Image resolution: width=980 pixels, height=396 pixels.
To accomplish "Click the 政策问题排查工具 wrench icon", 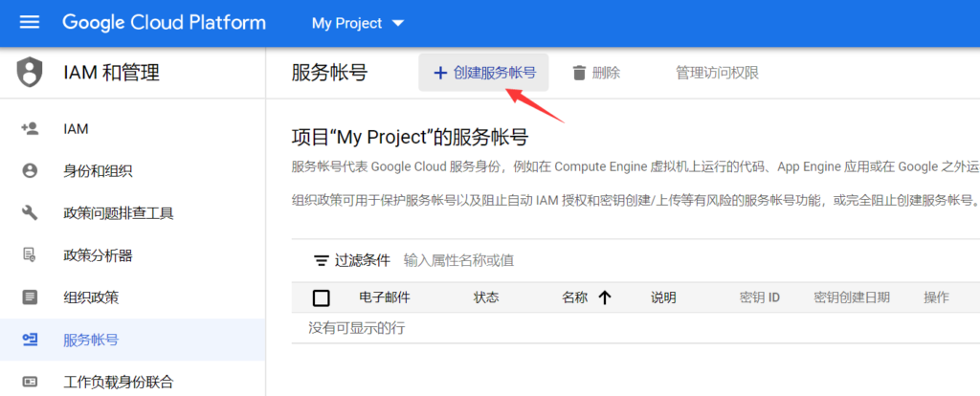I will pos(30,212).
